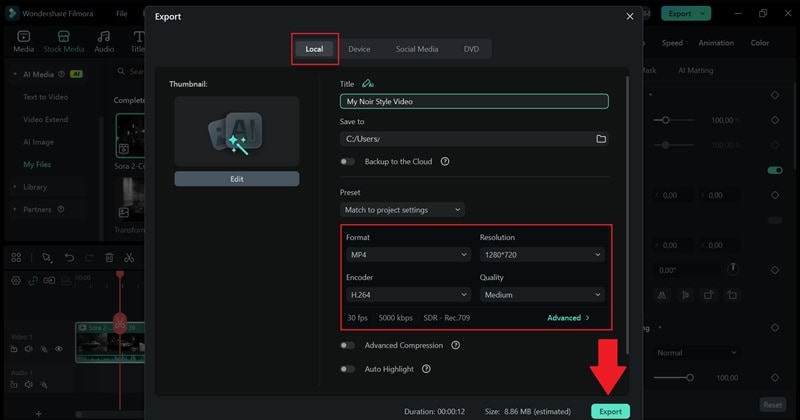
Task: Open Backup to the Cloud help icon
Action: tap(445, 161)
